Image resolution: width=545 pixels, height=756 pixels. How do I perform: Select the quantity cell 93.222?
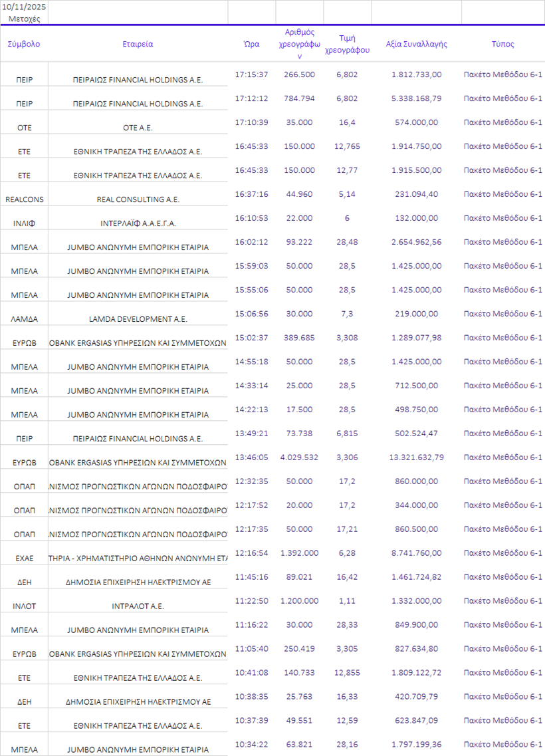point(299,241)
